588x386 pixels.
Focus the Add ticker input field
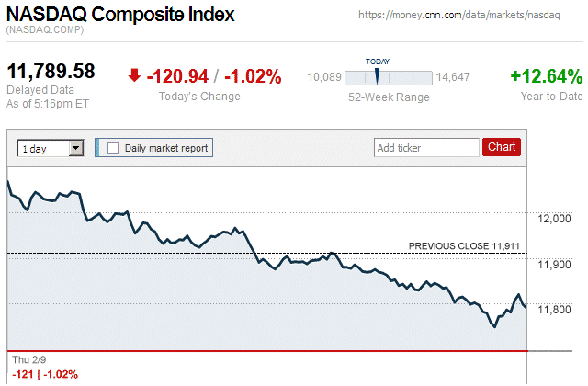426,147
